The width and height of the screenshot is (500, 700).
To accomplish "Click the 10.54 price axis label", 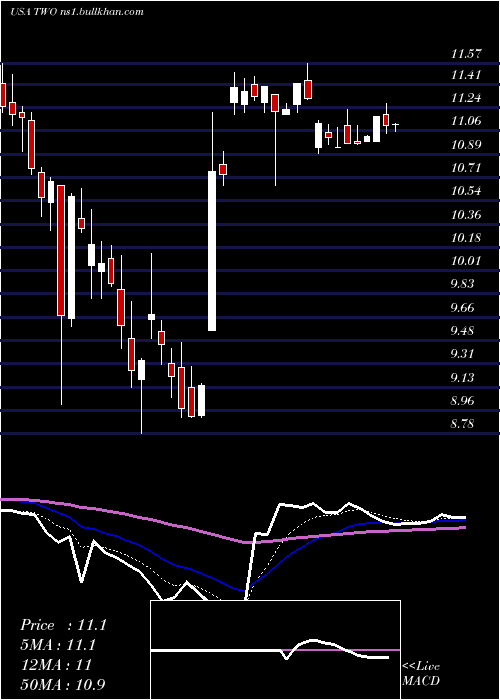I will click(x=466, y=191).
